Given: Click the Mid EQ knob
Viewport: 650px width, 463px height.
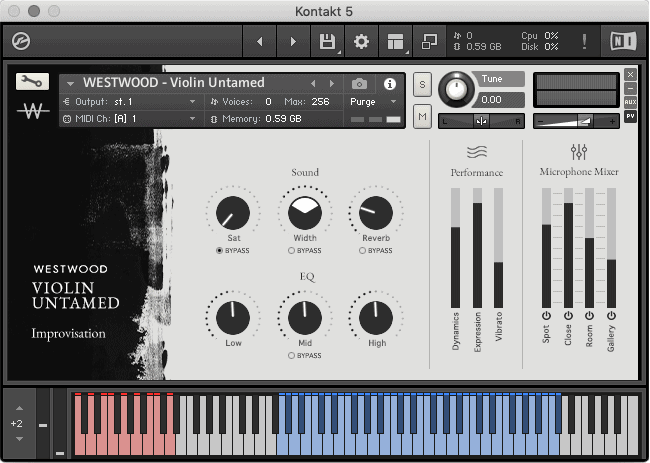Looking at the screenshot, I should click(x=305, y=318).
